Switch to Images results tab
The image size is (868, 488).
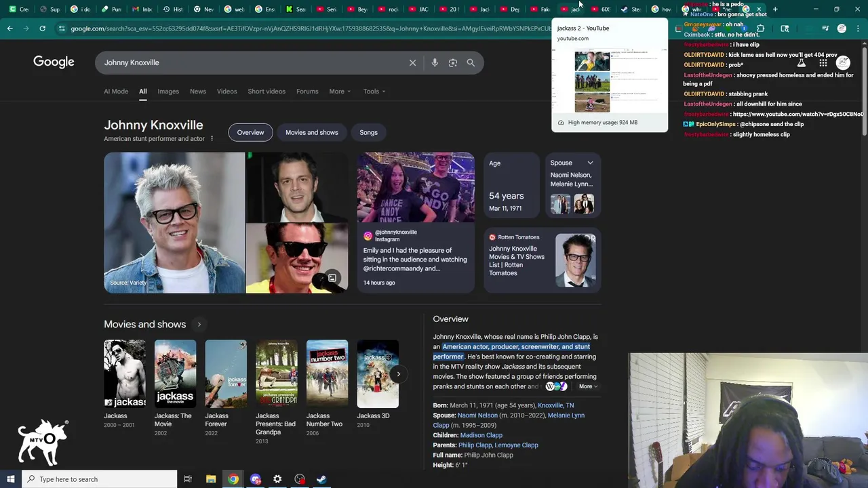click(x=168, y=91)
